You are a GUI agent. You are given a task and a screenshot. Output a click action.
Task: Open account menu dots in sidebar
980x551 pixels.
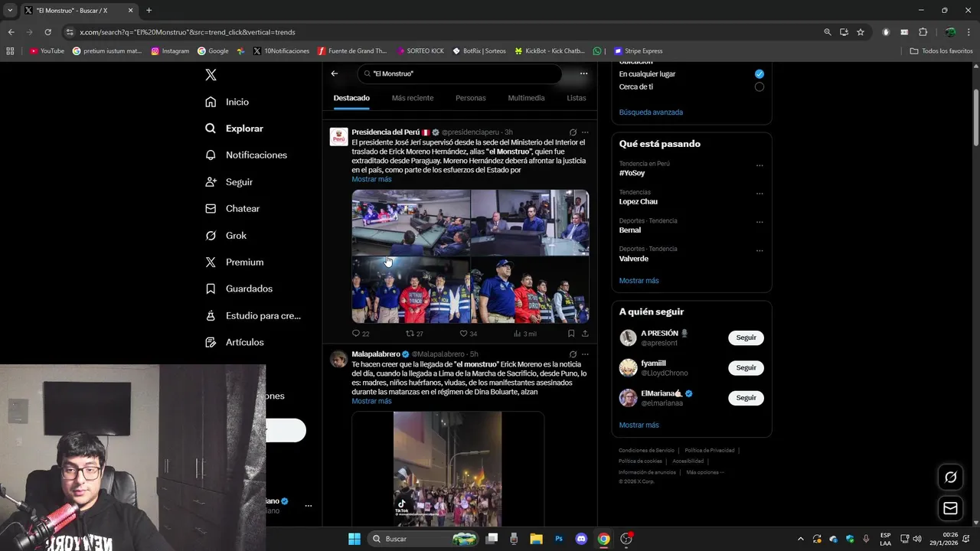(309, 506)
